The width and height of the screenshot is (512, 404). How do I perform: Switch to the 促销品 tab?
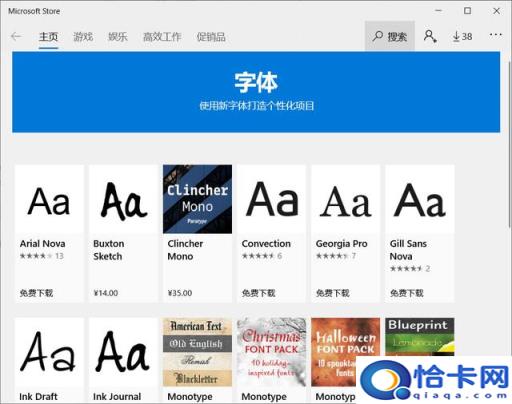point(211,37)
